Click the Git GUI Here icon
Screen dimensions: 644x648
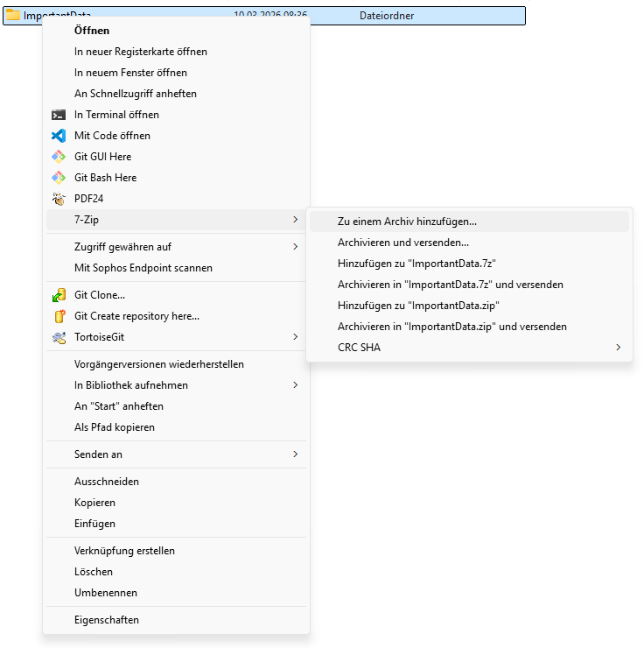[59, 157]
